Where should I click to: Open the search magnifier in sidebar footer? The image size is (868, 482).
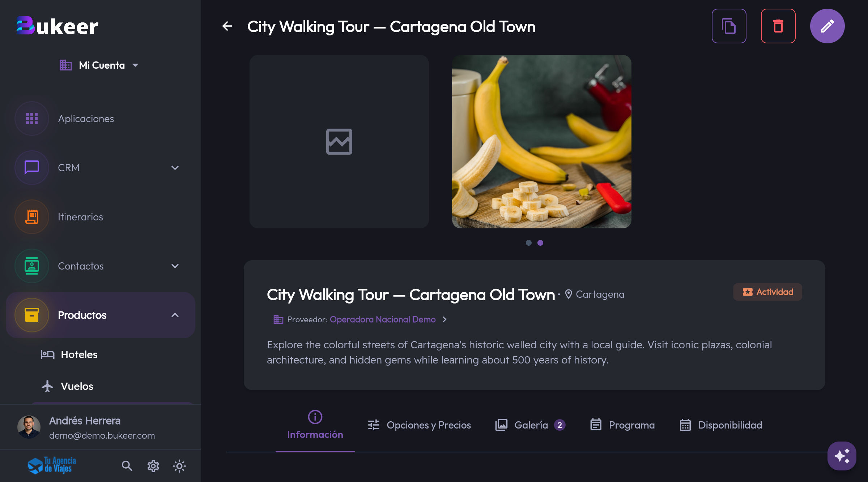pos(127,466)
